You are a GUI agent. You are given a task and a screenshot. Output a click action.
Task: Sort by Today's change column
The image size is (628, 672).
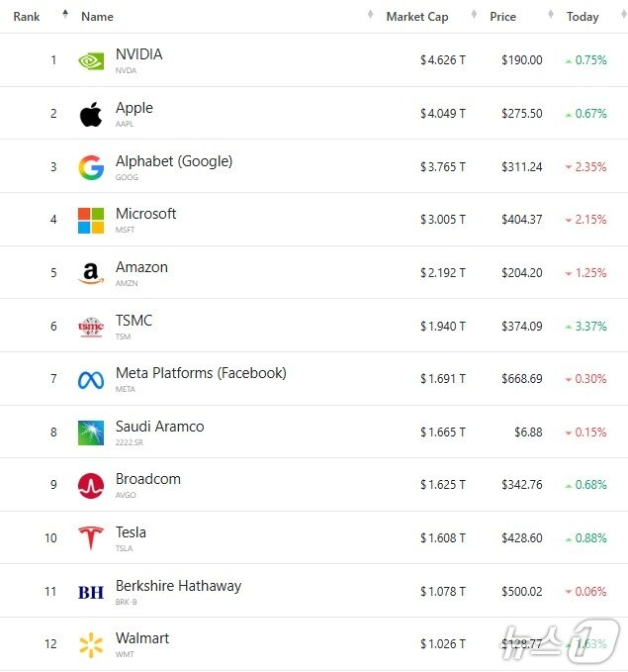(583, 17)
